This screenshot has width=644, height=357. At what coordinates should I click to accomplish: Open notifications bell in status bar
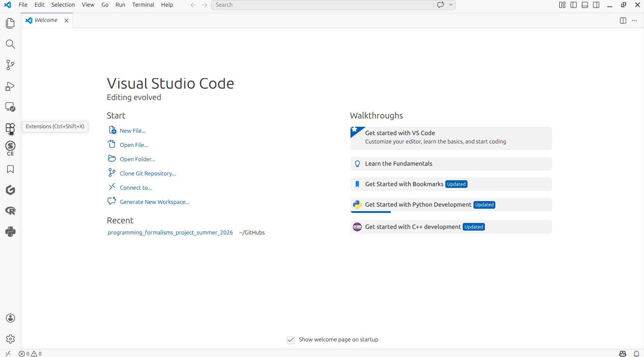tap(636, 354)
